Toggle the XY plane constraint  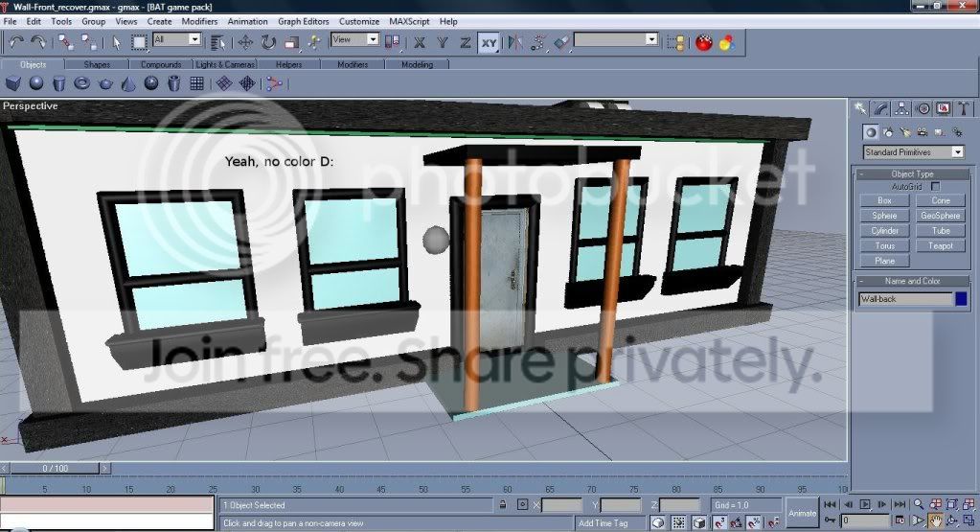coord(489,42)
